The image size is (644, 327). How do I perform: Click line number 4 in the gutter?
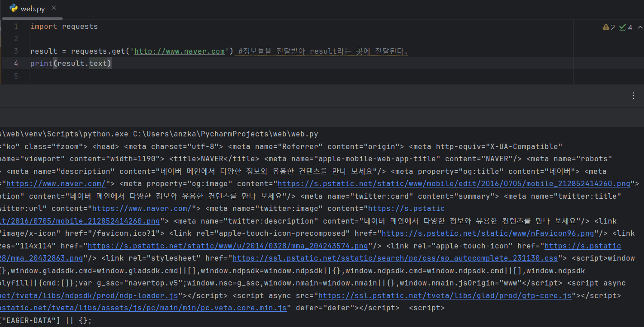16,63
